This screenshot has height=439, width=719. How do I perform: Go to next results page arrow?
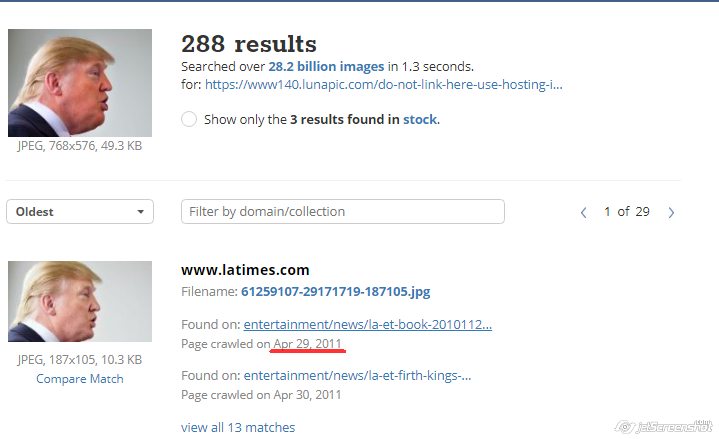[x=671, y=212]
